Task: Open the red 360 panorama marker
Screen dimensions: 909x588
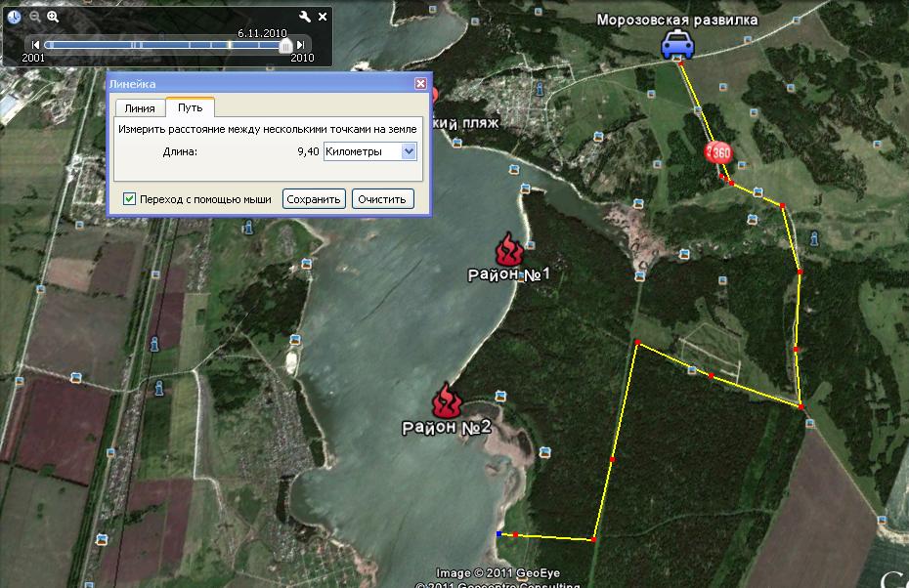Action: click(717, 152)
